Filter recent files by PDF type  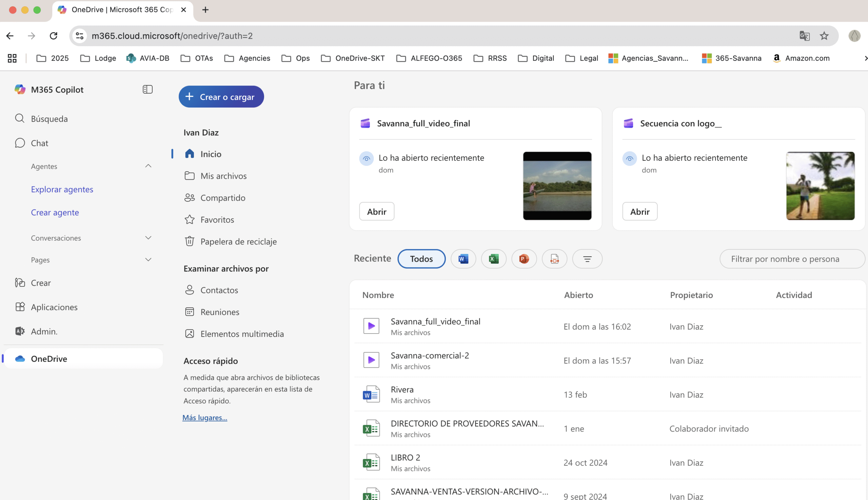click(554, 259)
